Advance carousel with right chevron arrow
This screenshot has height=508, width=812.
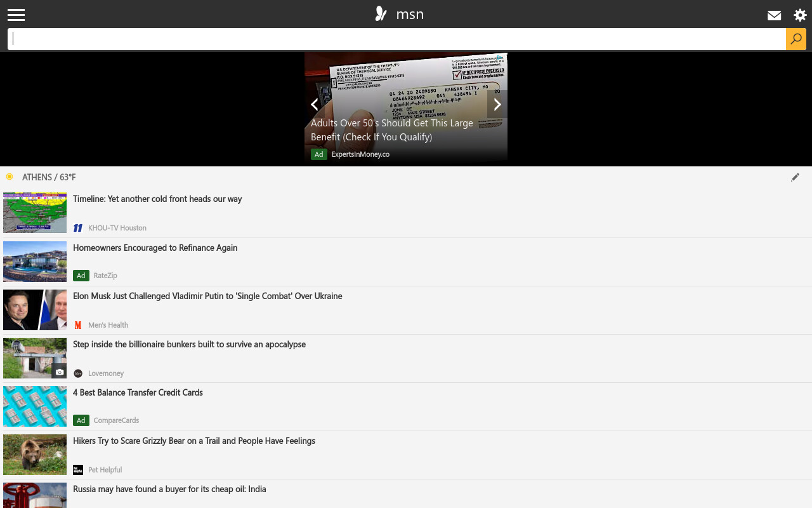tap(497, 104)
